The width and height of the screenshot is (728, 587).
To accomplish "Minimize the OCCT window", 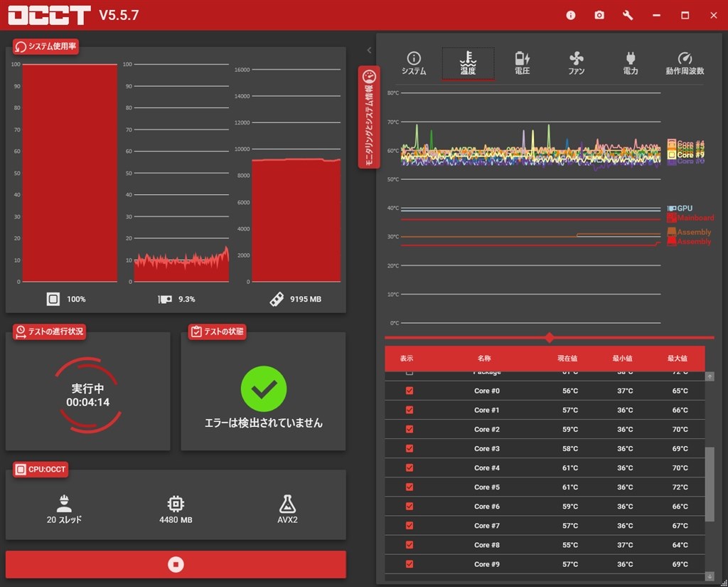I will coord(656,16).
